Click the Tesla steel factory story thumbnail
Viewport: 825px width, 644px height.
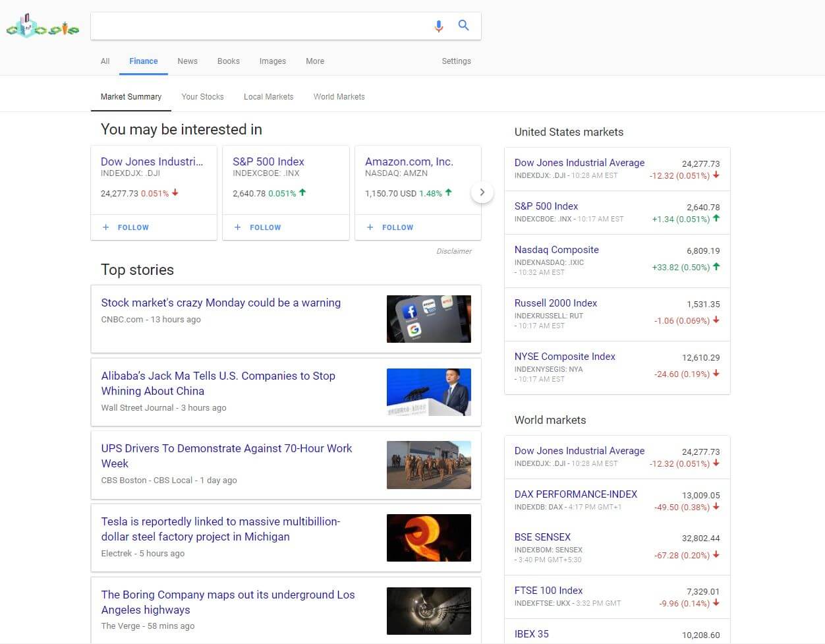click(428, 538)
